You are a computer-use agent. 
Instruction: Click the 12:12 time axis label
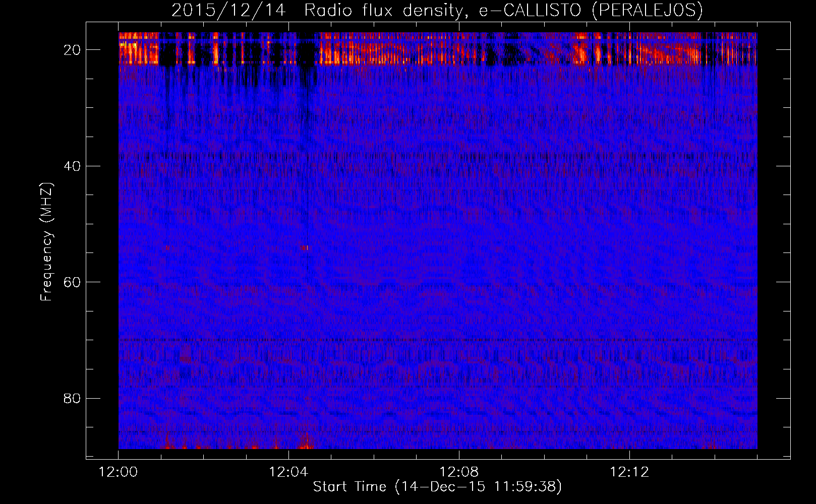click(x=629, y=472)
